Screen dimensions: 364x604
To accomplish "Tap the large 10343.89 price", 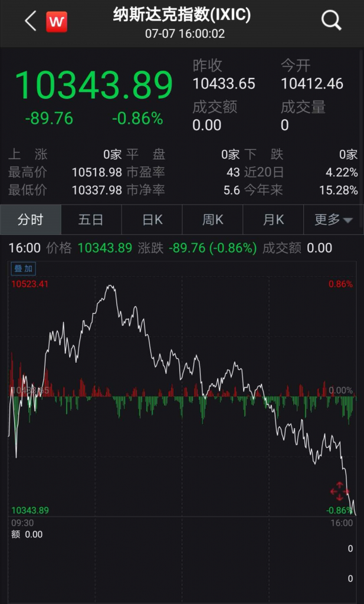I will point(94,86).
